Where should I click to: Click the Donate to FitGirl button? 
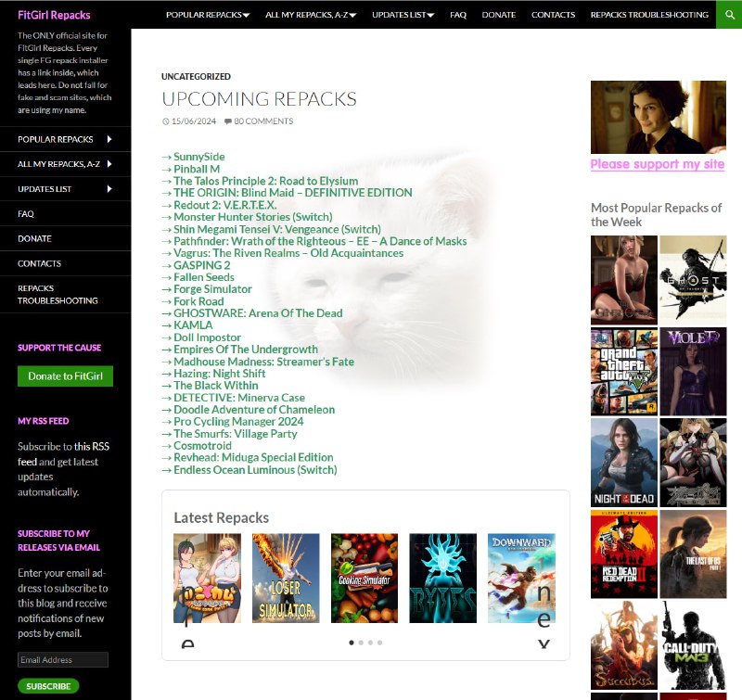(65, 375)
